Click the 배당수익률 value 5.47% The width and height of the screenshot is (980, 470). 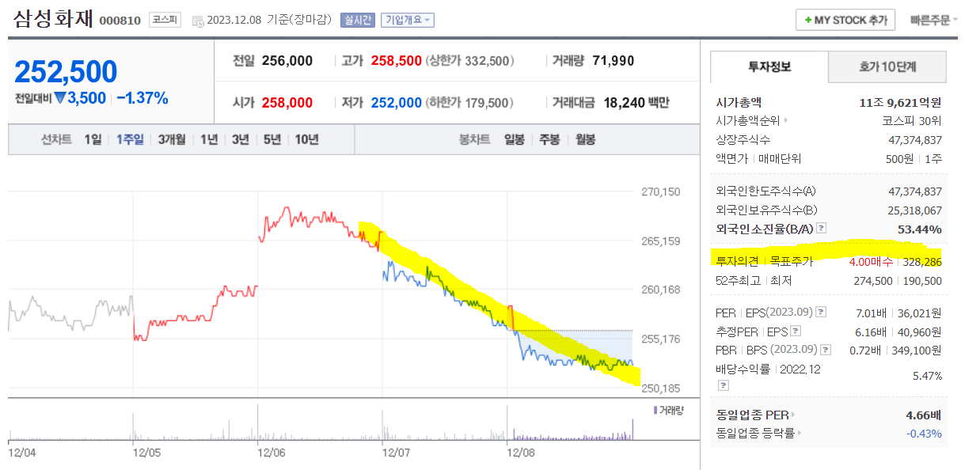coord(927,377)
